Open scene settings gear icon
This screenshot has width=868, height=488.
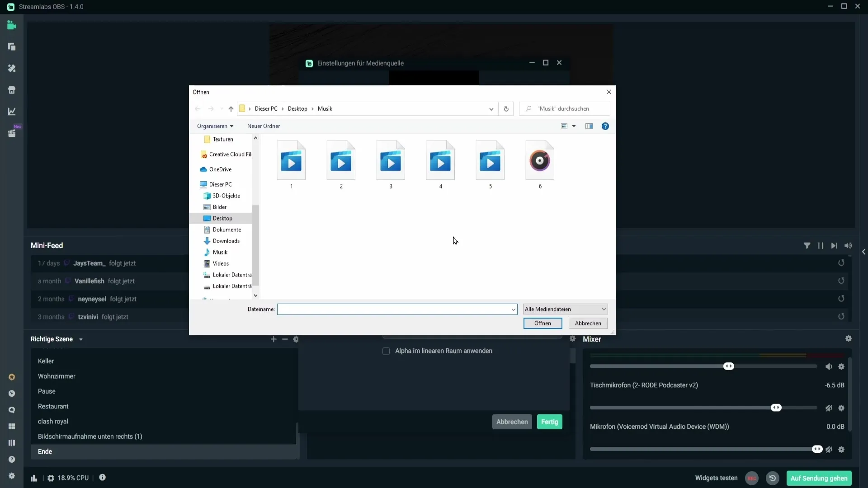tap(296, 339)
